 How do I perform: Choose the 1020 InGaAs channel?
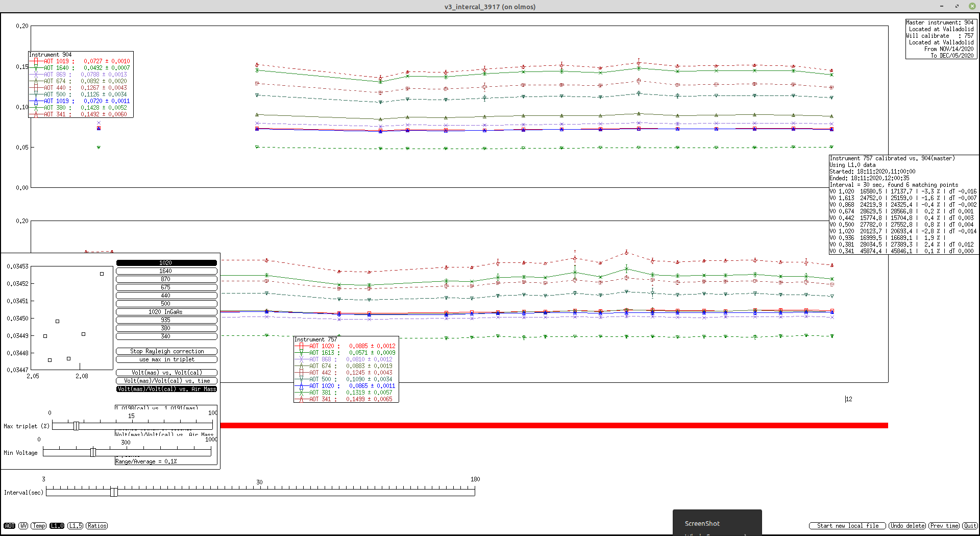coord(166,312)
